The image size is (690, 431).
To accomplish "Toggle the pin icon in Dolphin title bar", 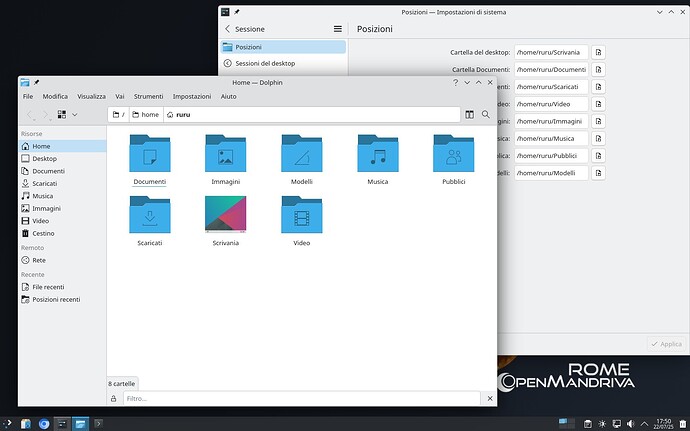I will pos(37,83).
